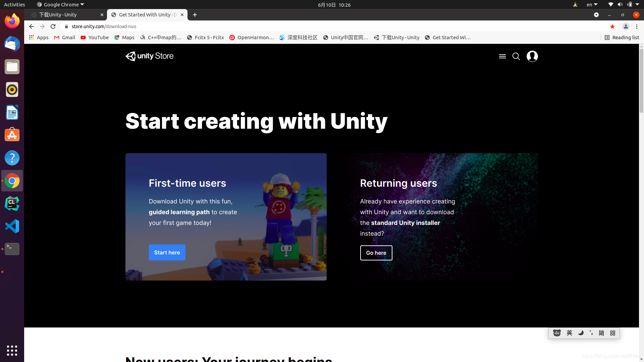Toggle the moon half-width mode in IME toolbar
The image size is (644, 362).
(581, 333)
